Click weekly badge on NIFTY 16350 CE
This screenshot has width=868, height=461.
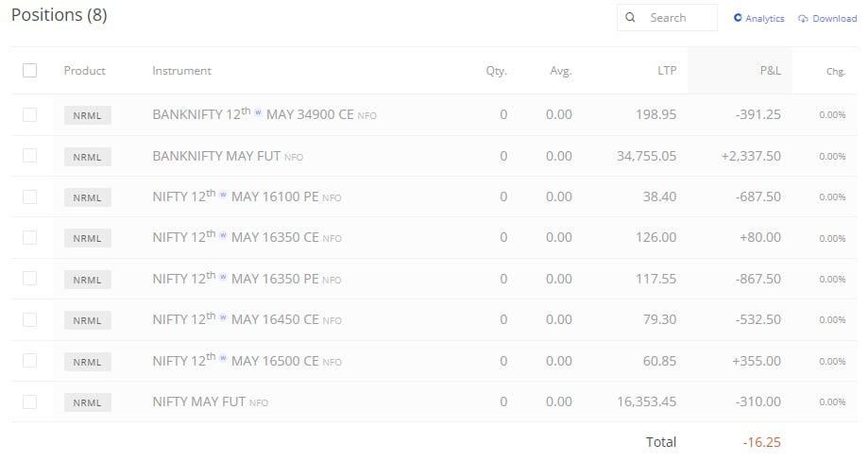click(x=223, y=235)
